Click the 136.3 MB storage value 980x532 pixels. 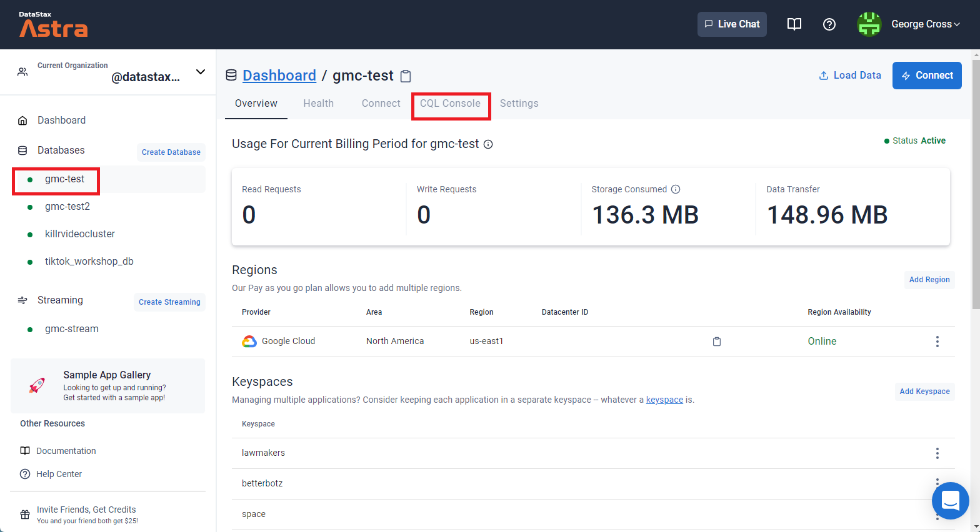point(645,215)
